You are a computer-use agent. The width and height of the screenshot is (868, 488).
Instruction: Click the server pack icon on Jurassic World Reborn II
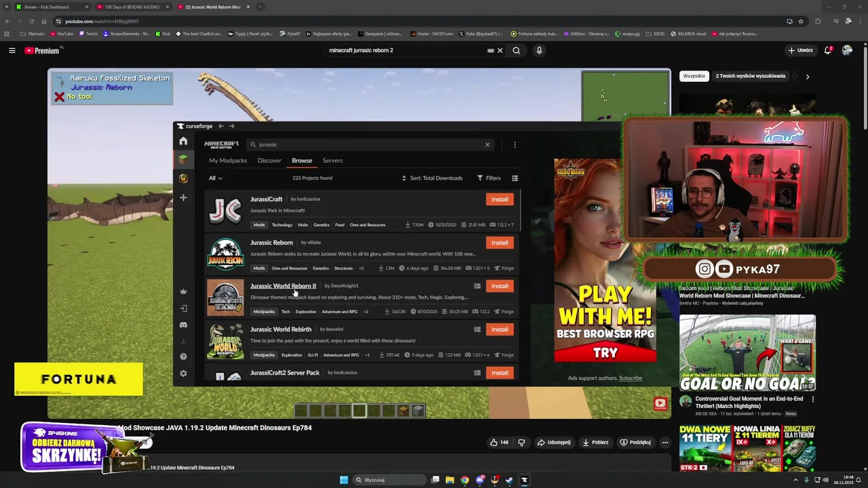pyautogui.click(x=477, y=286)
